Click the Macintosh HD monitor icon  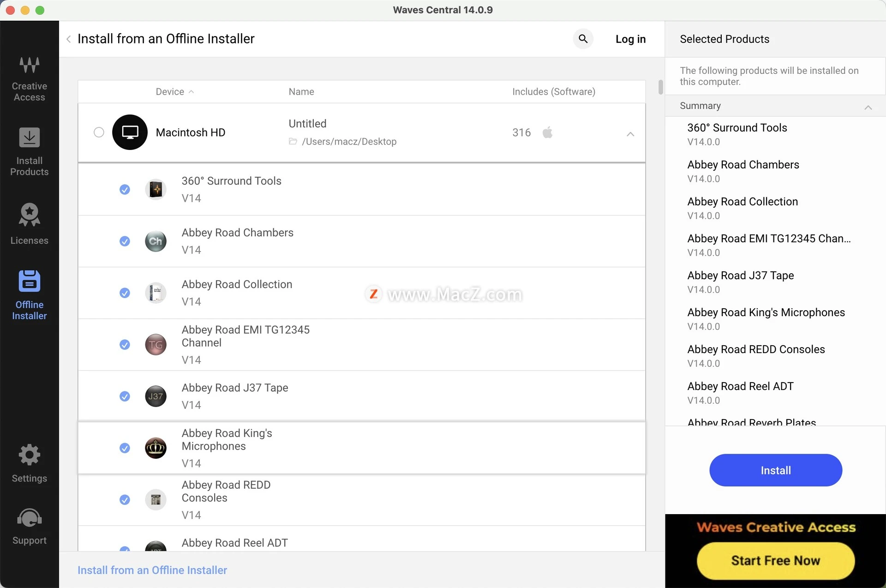click(x=130, y=132)
